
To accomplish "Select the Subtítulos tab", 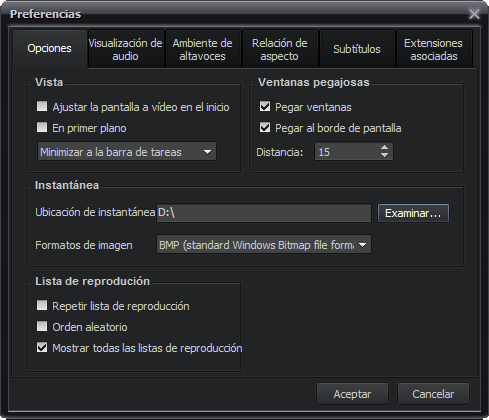I will [357, 49].
